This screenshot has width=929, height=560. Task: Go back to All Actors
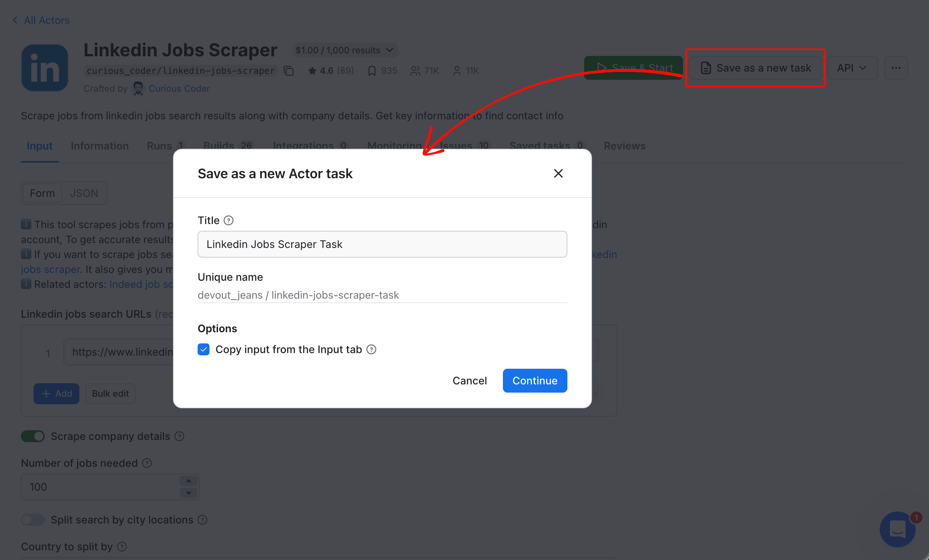pos(41,20)
